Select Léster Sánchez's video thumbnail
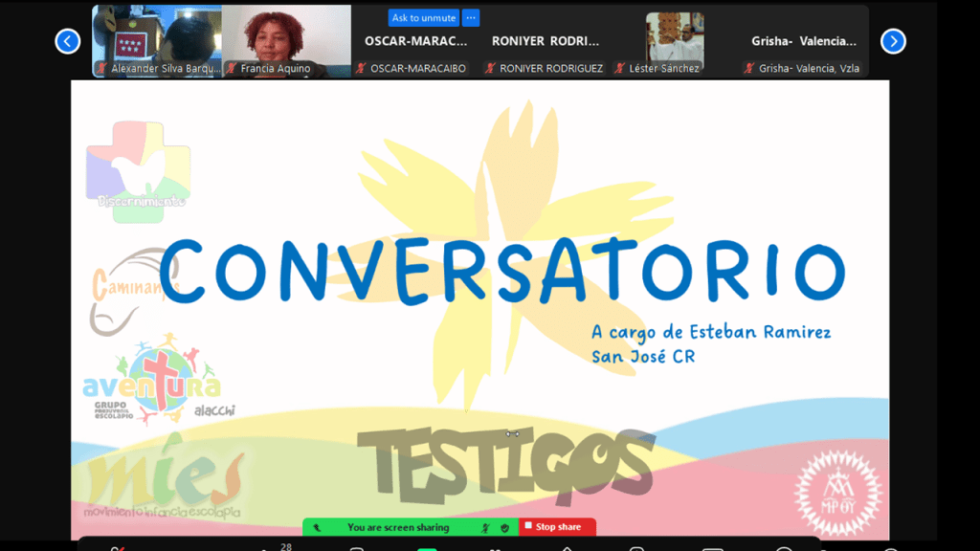 (x=674, y=38)
